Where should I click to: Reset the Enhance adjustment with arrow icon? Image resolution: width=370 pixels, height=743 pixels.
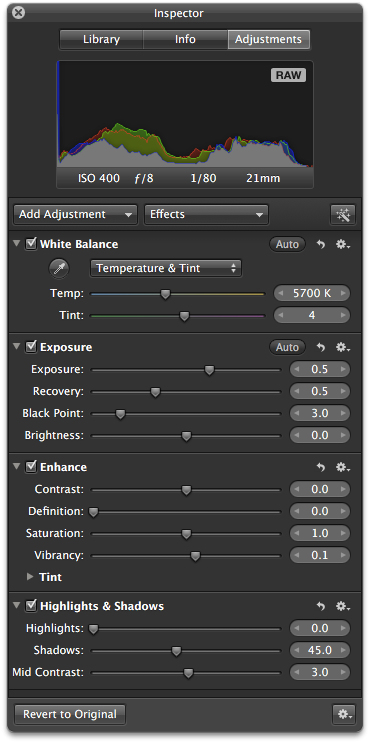[321, 467]
